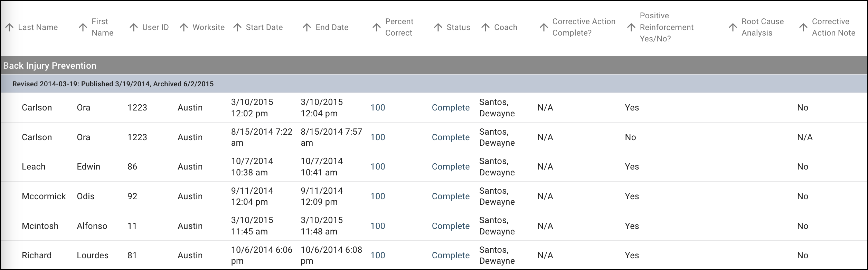Click the User ID sort arrow
The width and height of the screenshot is (868, 270).
134,27
